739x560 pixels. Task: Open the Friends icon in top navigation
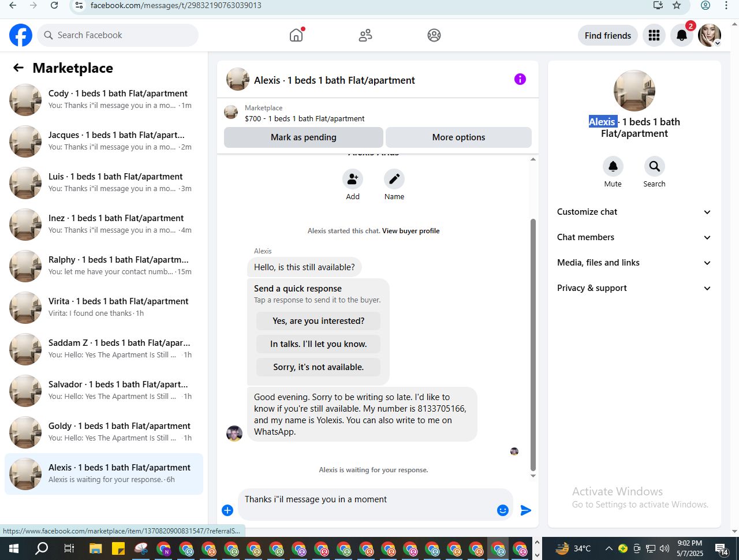point(365,35)
